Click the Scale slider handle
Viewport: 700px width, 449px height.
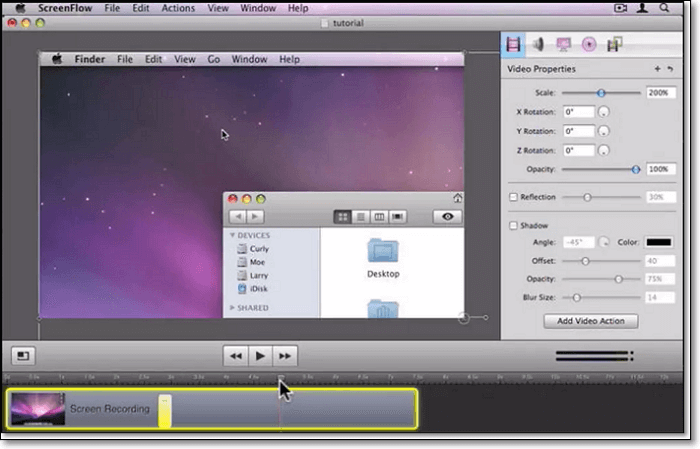pos(601,92)
